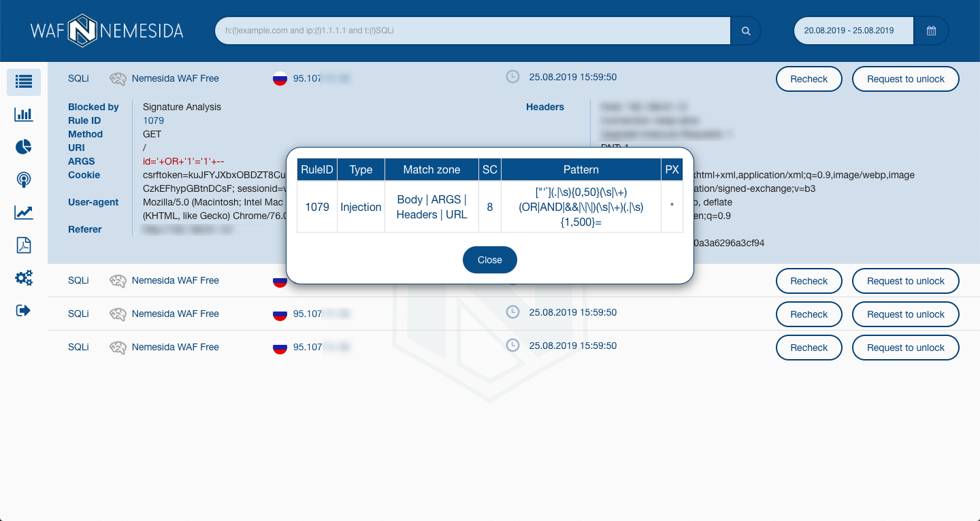Click the clock icon beside 25.08.2019 15:59:50 in expanded row

pyautogui.click(x=512, y=77)
